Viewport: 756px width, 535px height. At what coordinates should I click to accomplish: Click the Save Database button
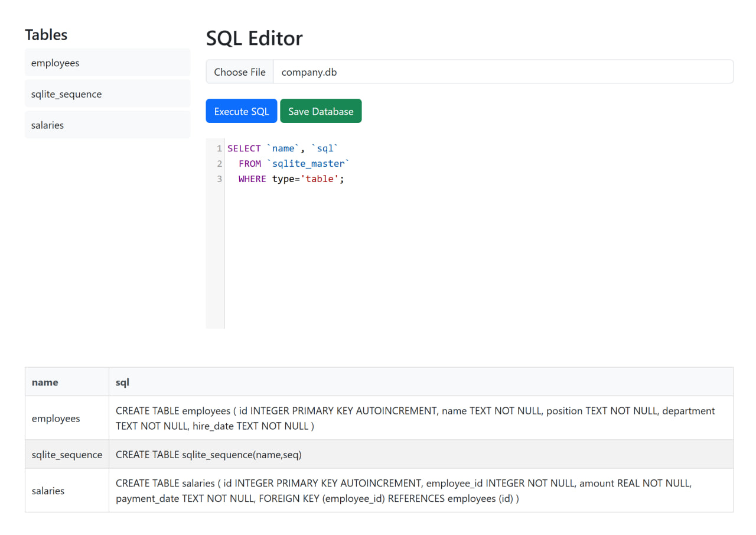(x=321, y=111)
